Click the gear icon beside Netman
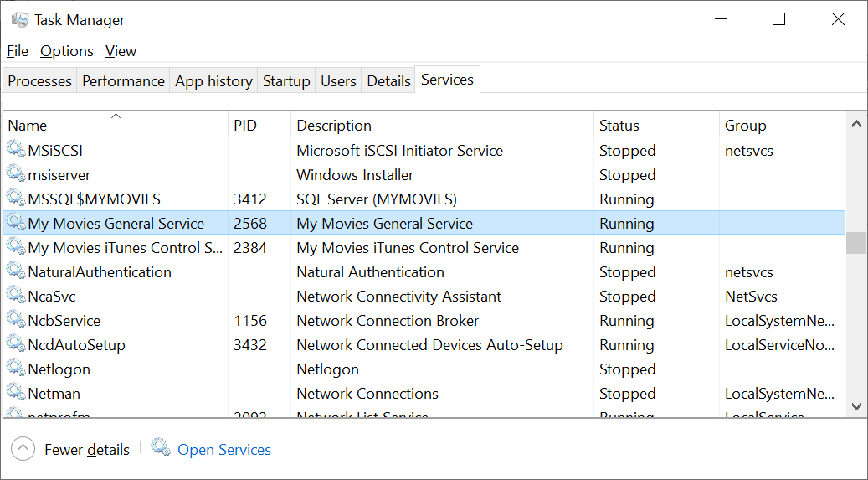868x480 pixels. (x=16, y=394)
